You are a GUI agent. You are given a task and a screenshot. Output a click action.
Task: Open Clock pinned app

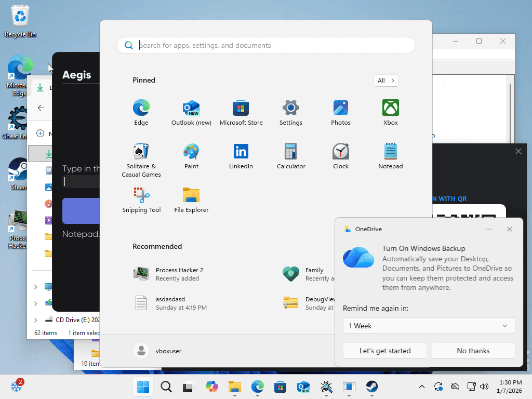[x=341, y=156]
